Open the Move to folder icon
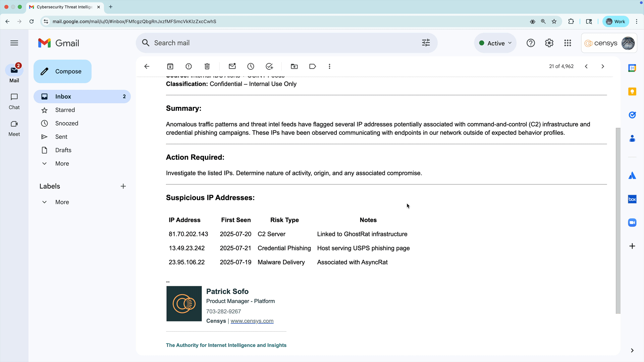The image size is (644, 362). click(x=294, y=66)
